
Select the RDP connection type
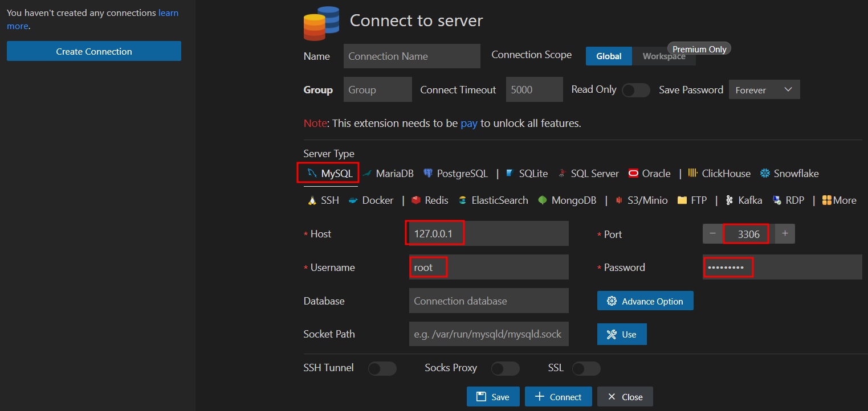(788, 200)
